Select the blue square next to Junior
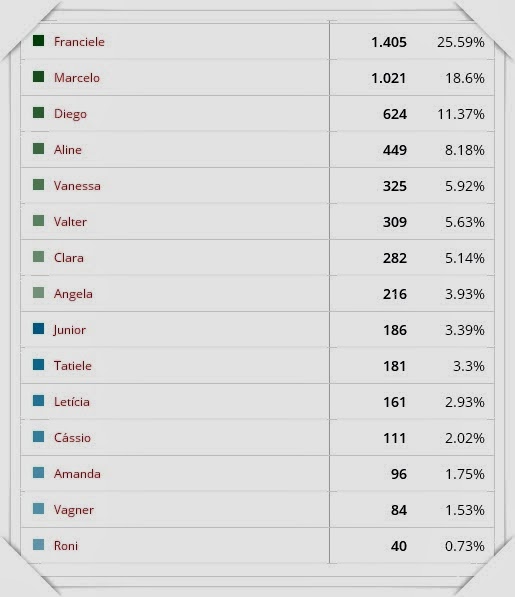 tap(38, 329)
